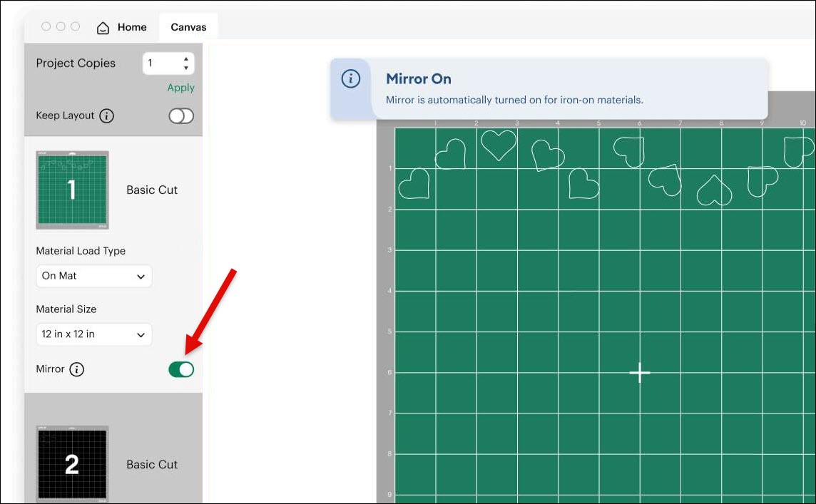Click the Project Copies number field
The image size is (816, 504).
161,63
